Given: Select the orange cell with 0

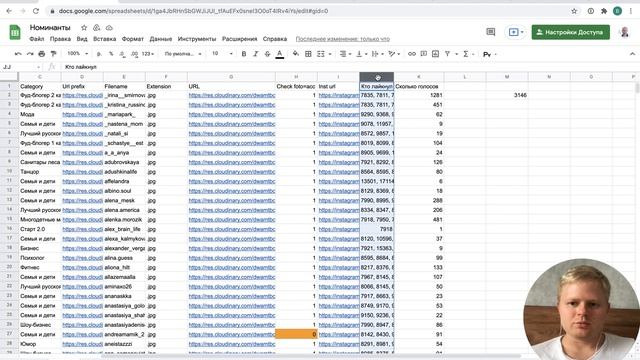Looking at the screenshot, I should tap(296, 334).
